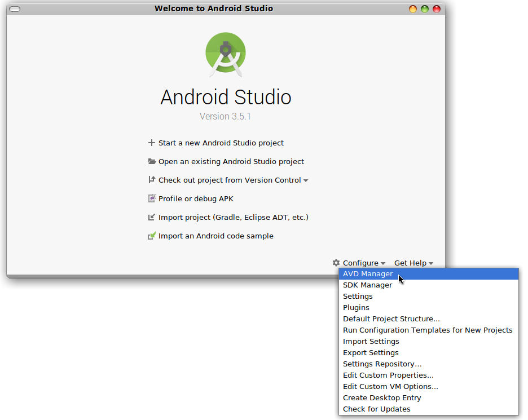Select Run Configuration Templates for New Projects
The image size is (528, 420).
(429, 330)
